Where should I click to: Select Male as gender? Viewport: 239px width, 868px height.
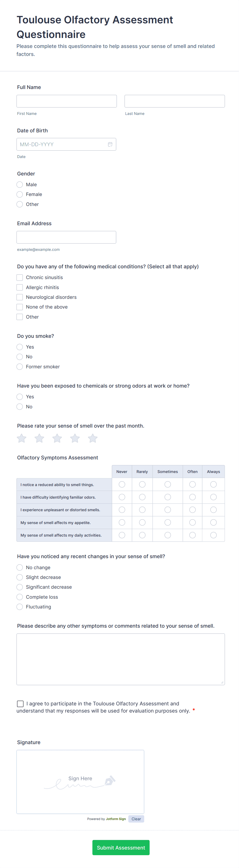coord(20,184)
